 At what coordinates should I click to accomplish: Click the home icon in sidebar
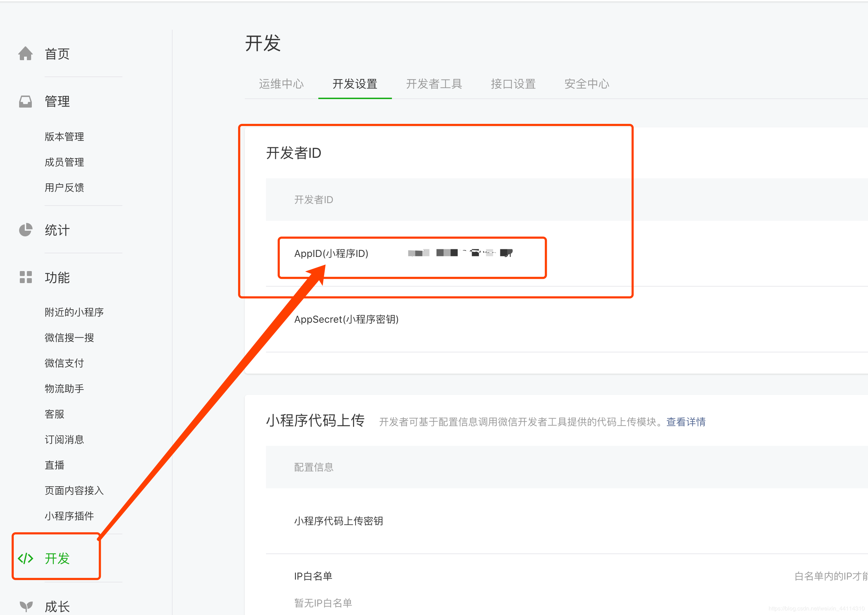25,54
